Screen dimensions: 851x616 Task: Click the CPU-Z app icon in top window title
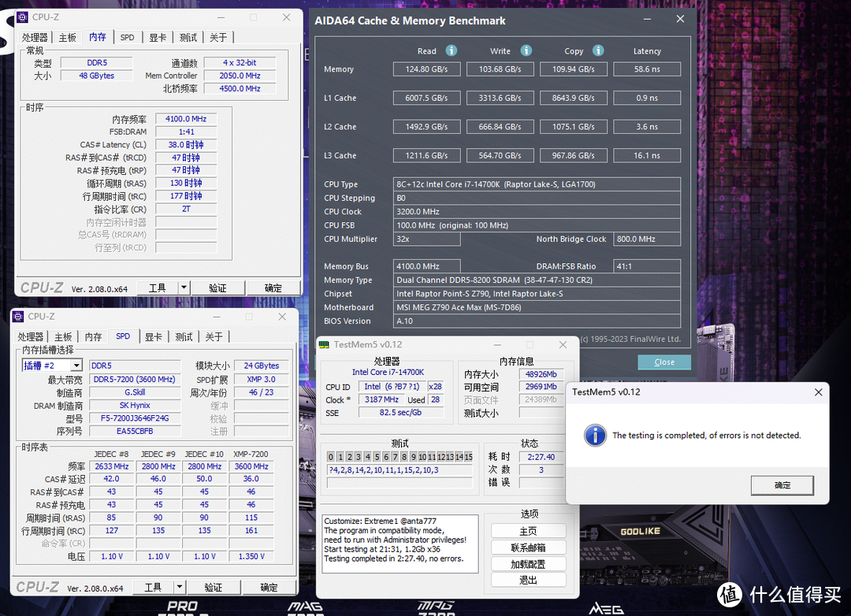[x=22, y=17]
